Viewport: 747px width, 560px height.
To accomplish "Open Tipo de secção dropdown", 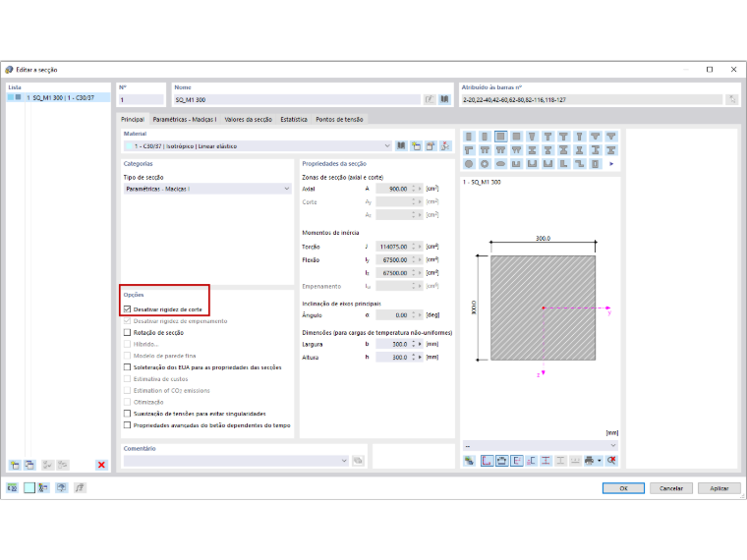I will click(207, 189).
